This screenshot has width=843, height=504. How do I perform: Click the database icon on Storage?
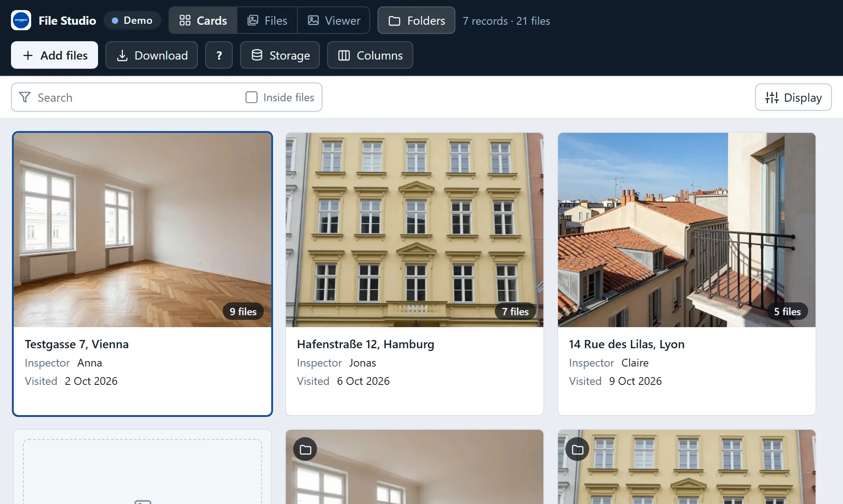pos(257,55)
